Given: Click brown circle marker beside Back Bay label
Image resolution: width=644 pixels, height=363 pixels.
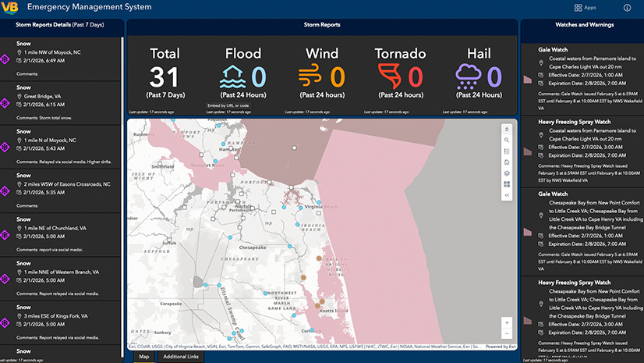Looking at the screenshot, I should (319, 258).
